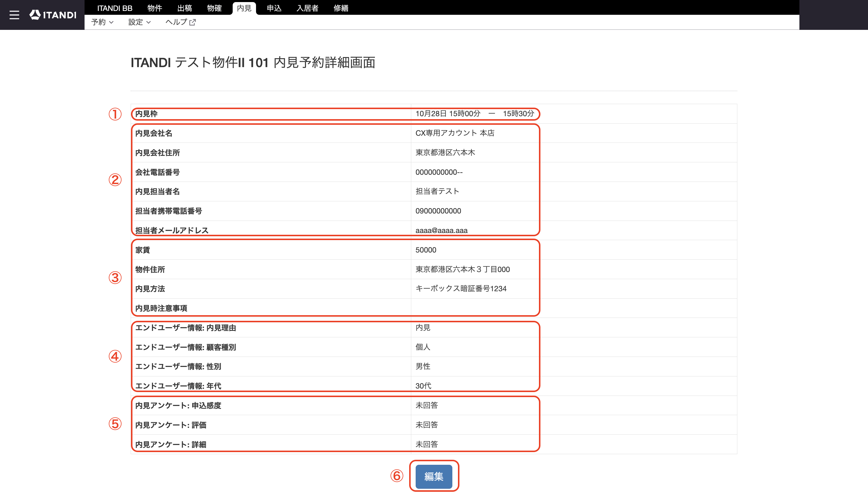
Task: Open the hamburger menu icon
Action: pyautogui.click(x=14, y=15)
